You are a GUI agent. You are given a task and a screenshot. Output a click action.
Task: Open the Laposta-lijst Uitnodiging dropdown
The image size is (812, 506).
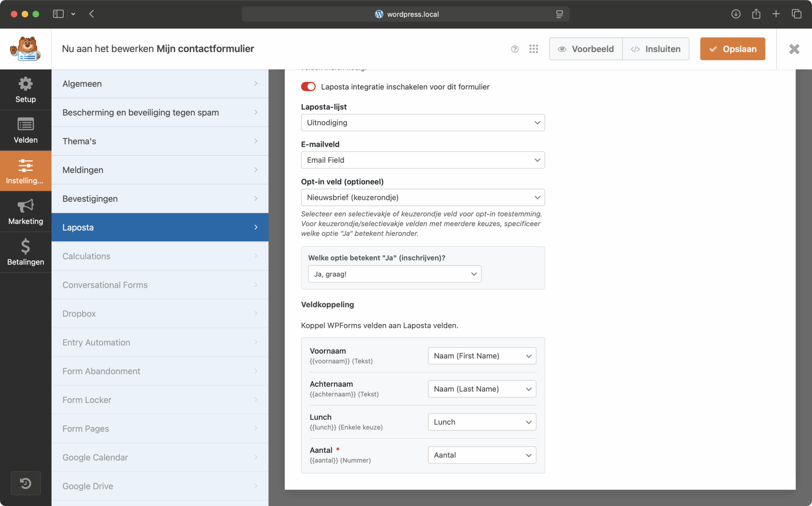[x=423, y=123]
